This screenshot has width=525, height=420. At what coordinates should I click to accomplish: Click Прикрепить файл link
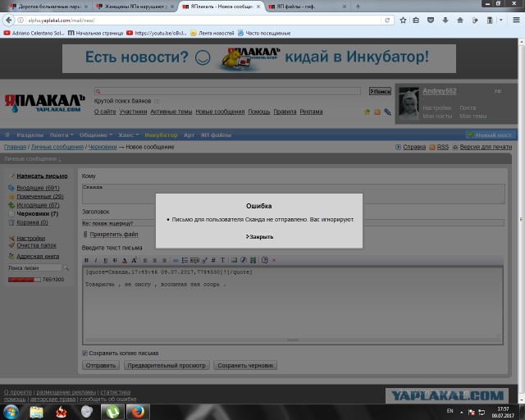click(x=114, y=235)
